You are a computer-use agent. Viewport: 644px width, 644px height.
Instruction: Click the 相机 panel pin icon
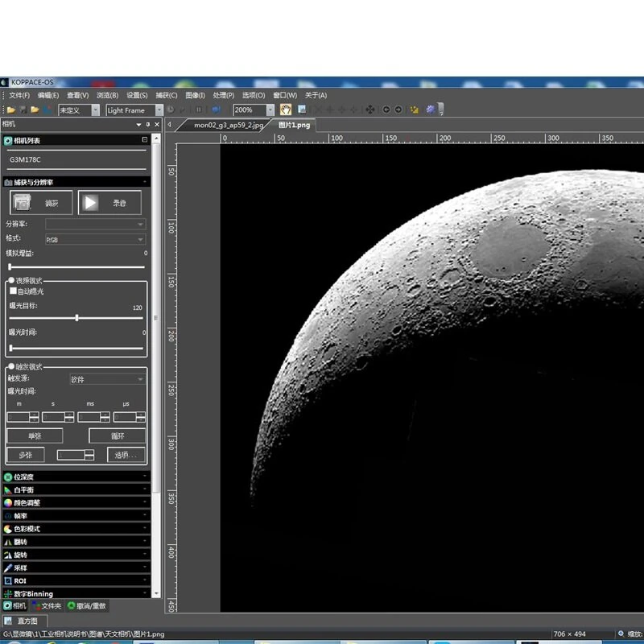coord(148,125)
